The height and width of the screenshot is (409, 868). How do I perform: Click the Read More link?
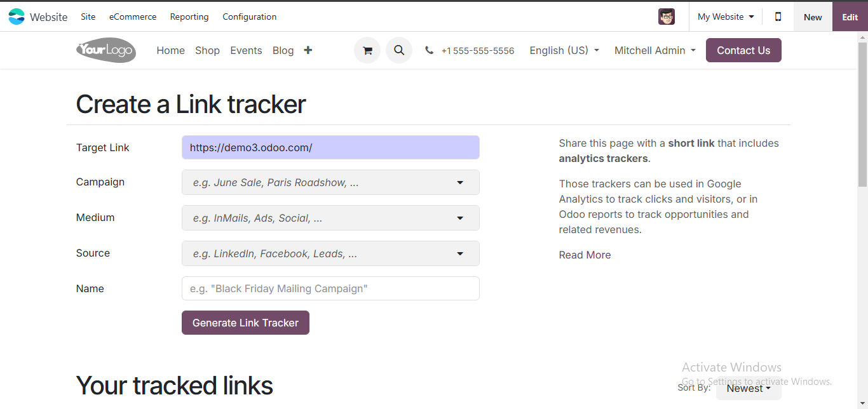tap(584, 255)
